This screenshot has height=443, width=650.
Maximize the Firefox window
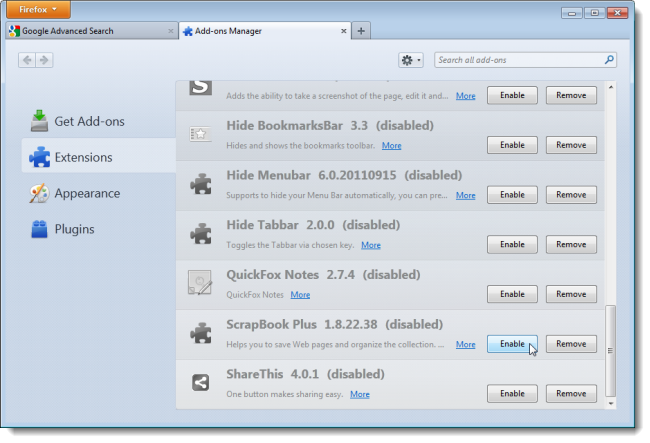[594, 13]
